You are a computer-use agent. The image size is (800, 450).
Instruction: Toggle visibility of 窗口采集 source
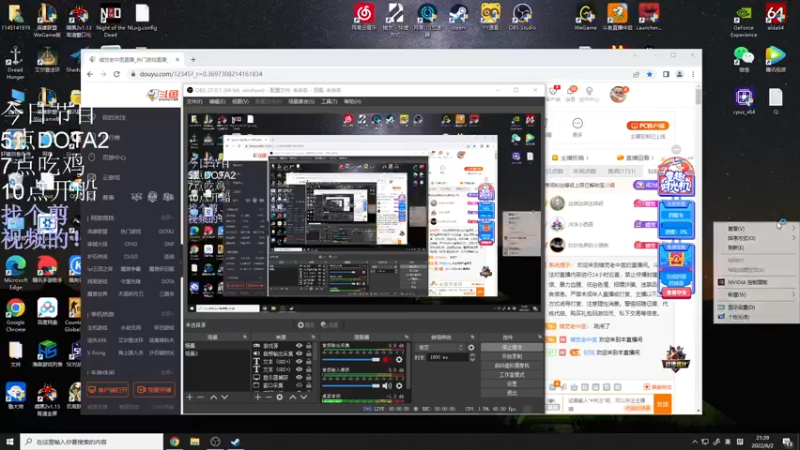299,385
